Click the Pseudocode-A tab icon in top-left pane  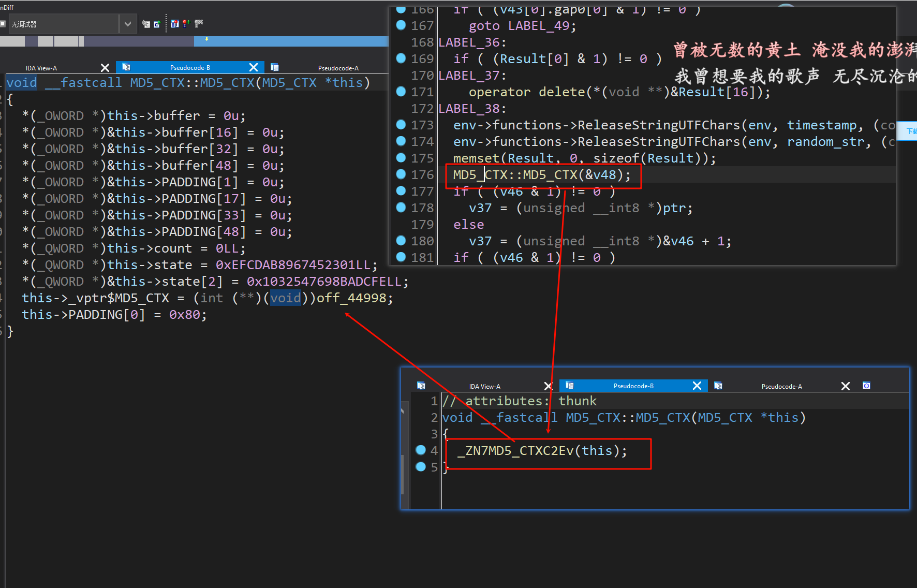tap(275, 67)
